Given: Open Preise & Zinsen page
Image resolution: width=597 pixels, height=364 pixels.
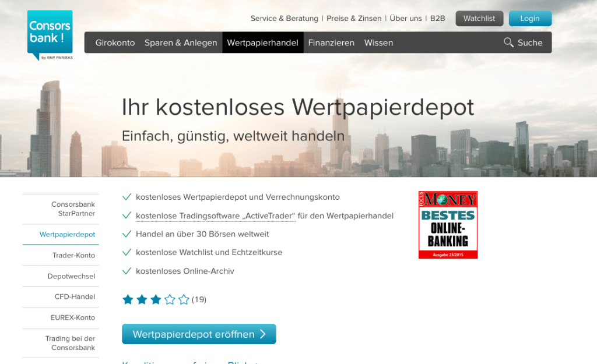Looking at the screenshot, I should point(354,18).
